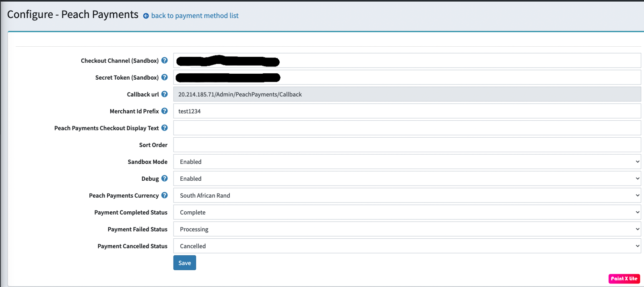This screenshot has width=644, height=287.
Task: Click the Merchant Id Prefix label text
Action: 134,111
